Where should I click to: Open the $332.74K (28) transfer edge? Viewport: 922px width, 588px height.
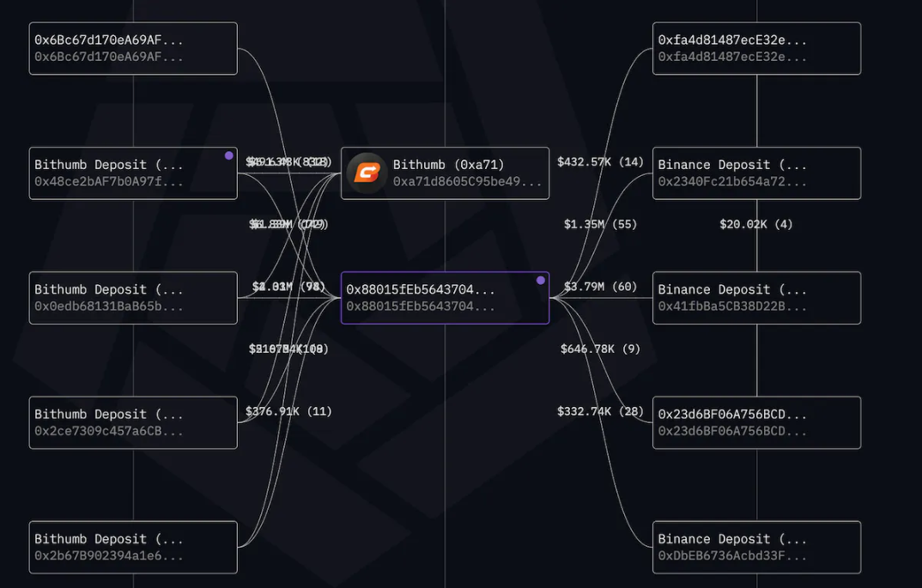(x=600, y=411)
